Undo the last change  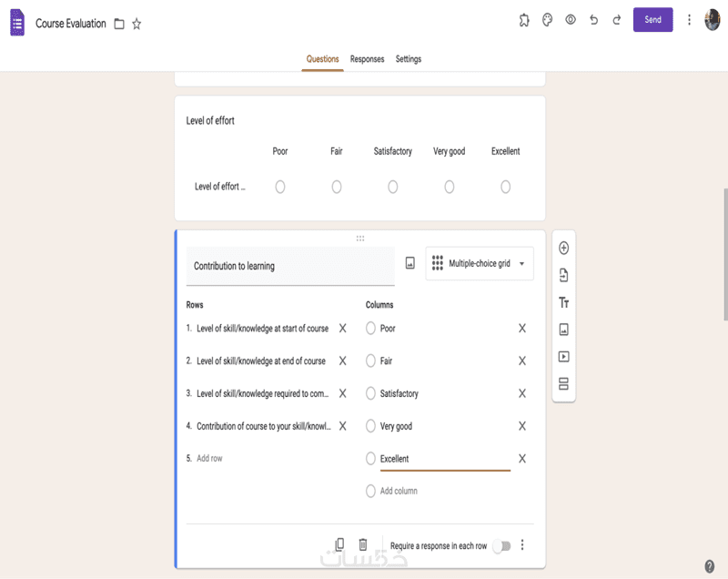point(594,19)
